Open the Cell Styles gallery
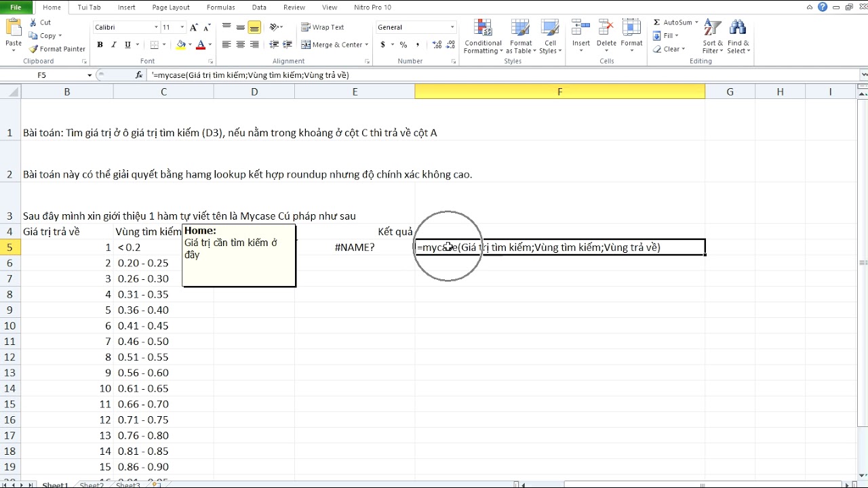 point(550,37)
